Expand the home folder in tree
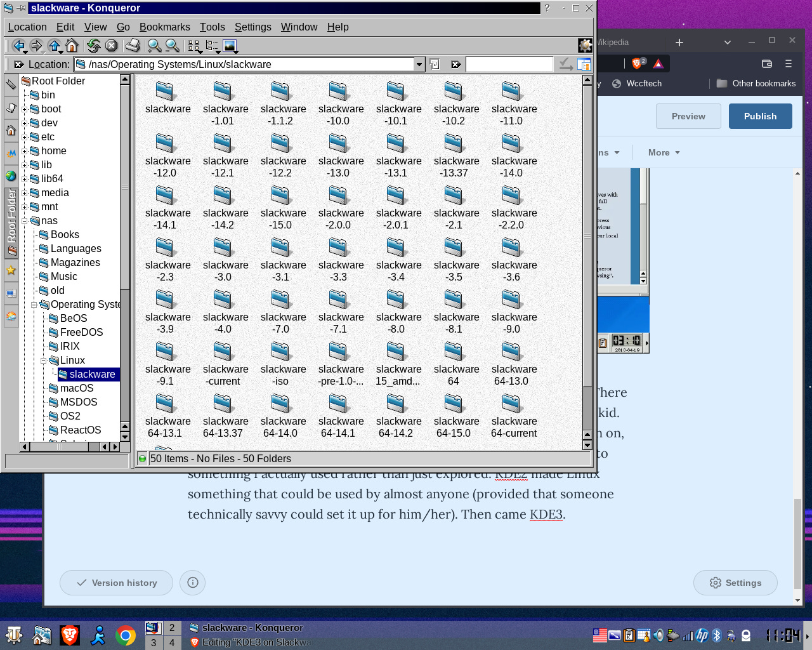The height and width of the screenshot is (650, 812). 24,151
